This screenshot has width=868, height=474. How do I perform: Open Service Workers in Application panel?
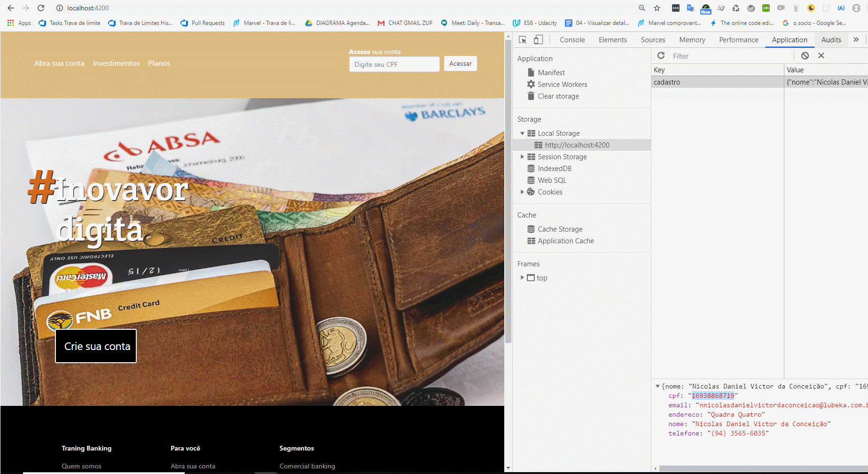[562, 84]
